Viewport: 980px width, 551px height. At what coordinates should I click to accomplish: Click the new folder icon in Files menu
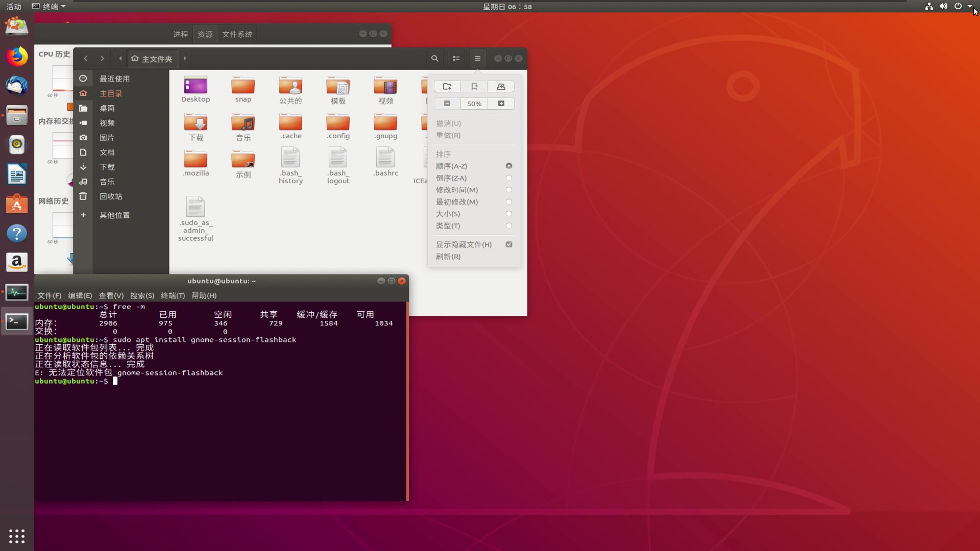click(x=447, y=86)
